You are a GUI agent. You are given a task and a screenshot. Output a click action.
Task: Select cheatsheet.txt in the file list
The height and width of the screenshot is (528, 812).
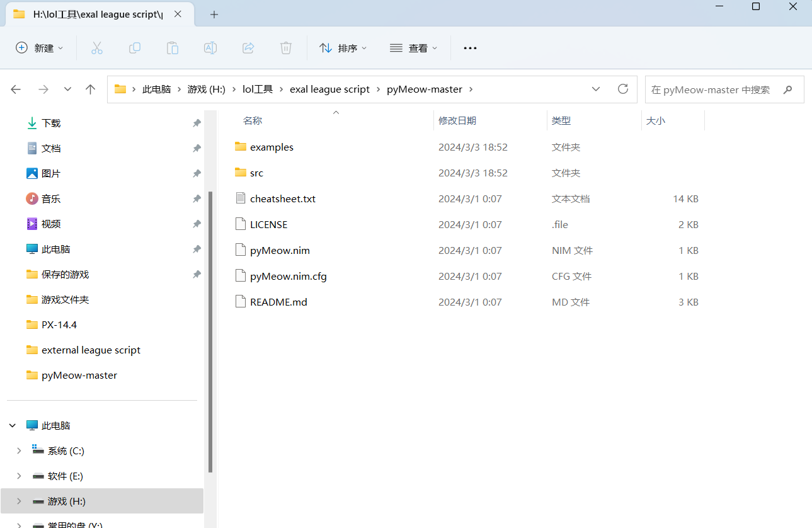tap(283, 198)
